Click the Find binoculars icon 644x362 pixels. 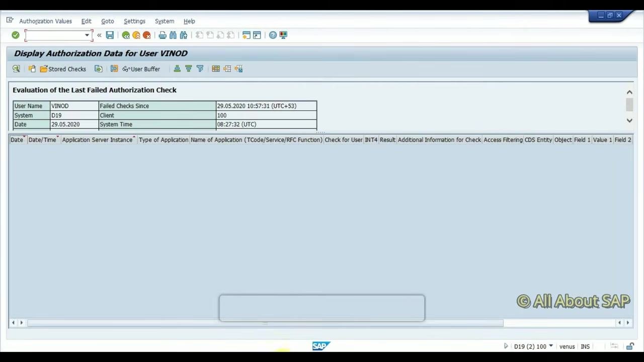[173, 35]
